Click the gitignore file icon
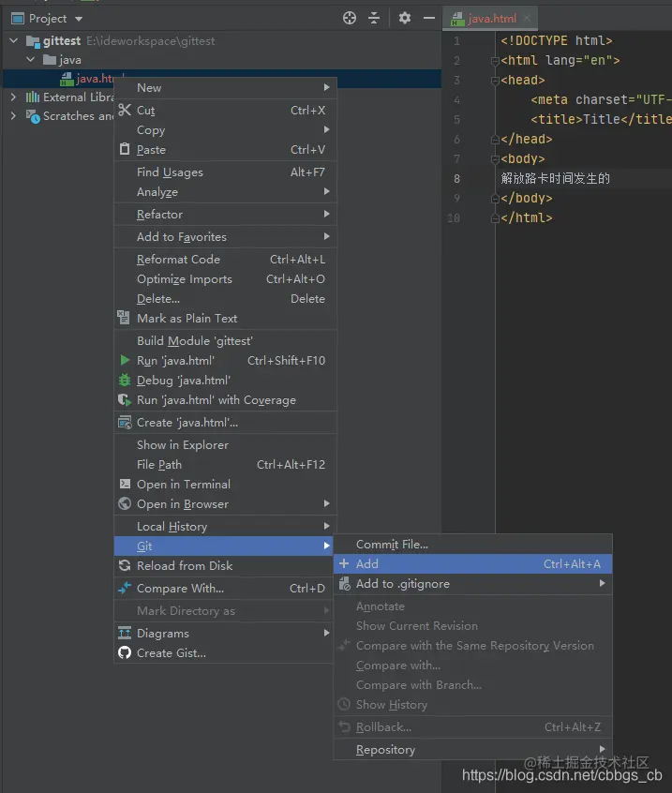The image size is (672, 793). pos(344,584)
